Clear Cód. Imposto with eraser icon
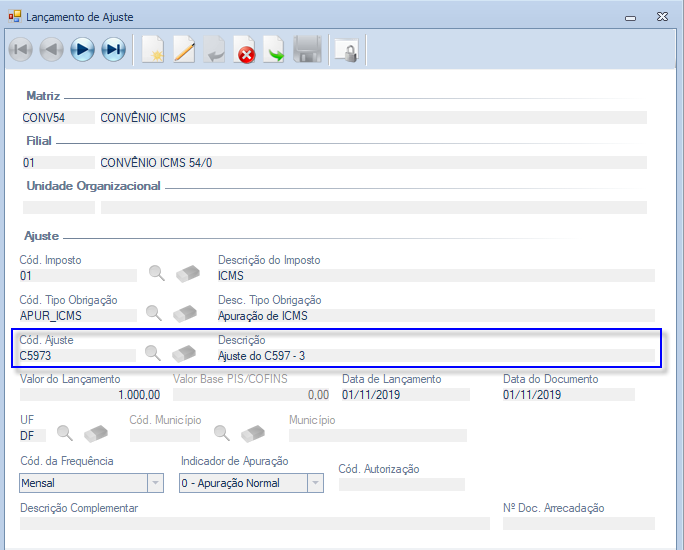The height and width of the screenshot is (550, 684). click(188, 273)
